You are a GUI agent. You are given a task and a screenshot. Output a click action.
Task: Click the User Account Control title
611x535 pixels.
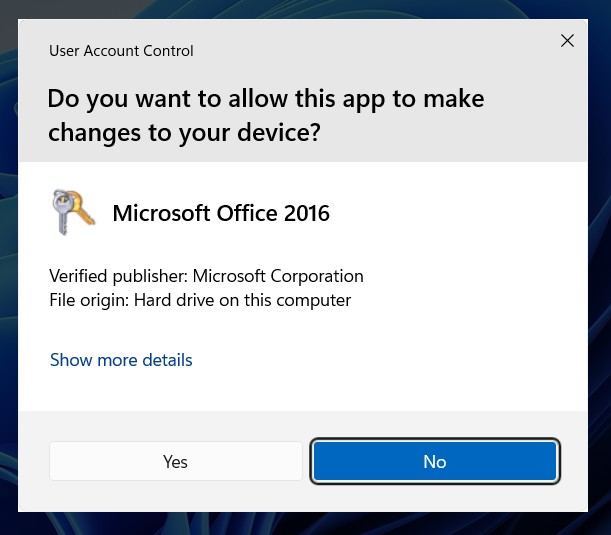coord(121,51)
